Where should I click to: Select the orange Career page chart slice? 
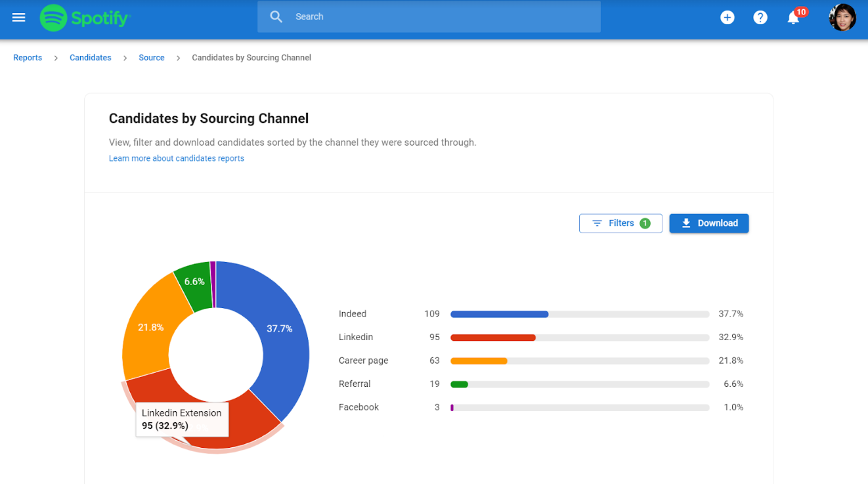tap(151, 327)
